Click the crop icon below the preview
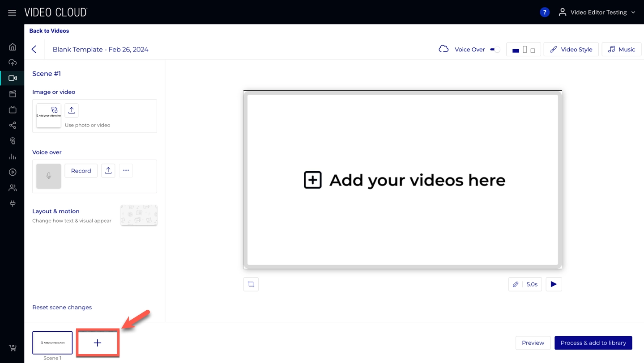 click(x=251, y=284)
